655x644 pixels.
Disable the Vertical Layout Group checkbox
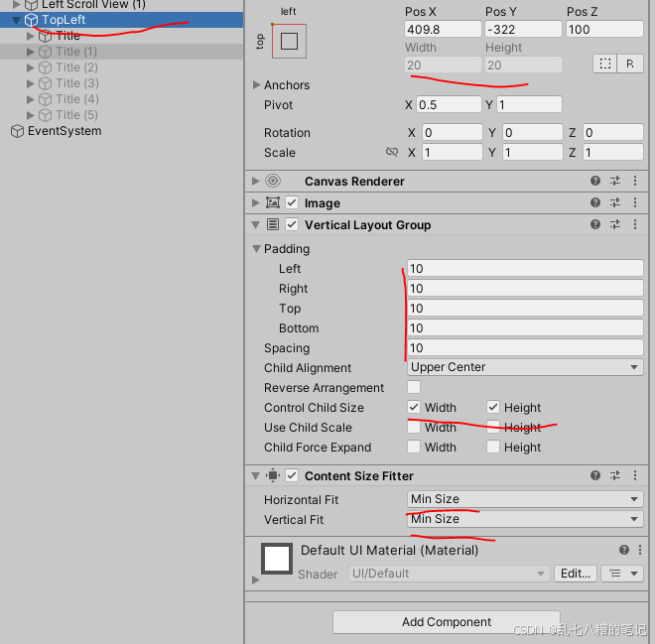(x=292, y=224)
